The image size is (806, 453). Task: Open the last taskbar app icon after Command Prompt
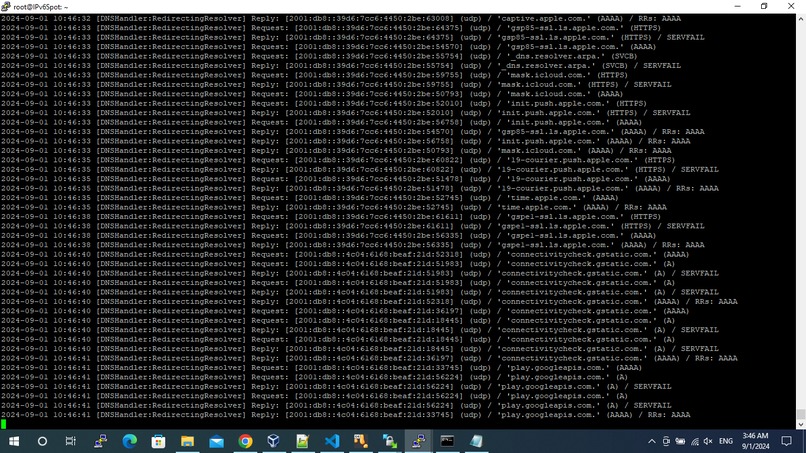click(x=476, y=441)
